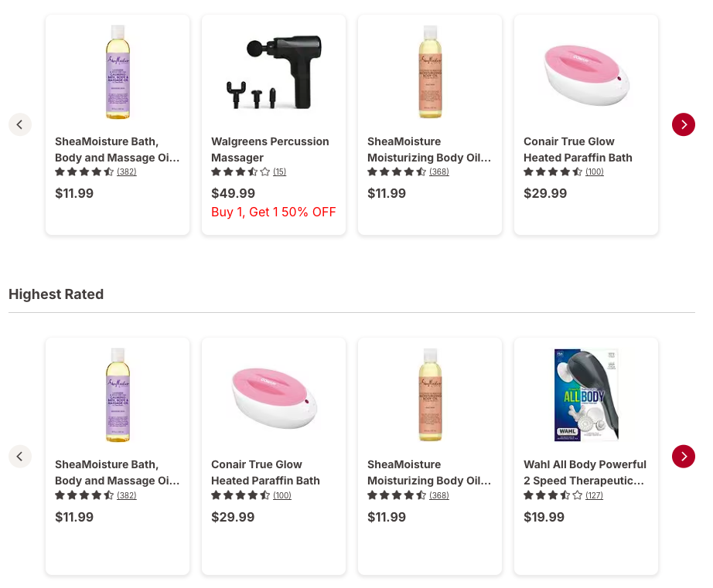Viewport: 713px width, 588px height.
Task: View 368 reviews in top row
Action: pyautogui.click(x=439, y=172)
